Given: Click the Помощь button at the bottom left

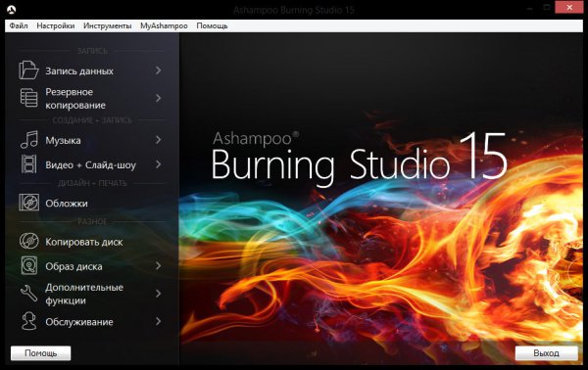Looking at the screenshot, I should (40, 353).
